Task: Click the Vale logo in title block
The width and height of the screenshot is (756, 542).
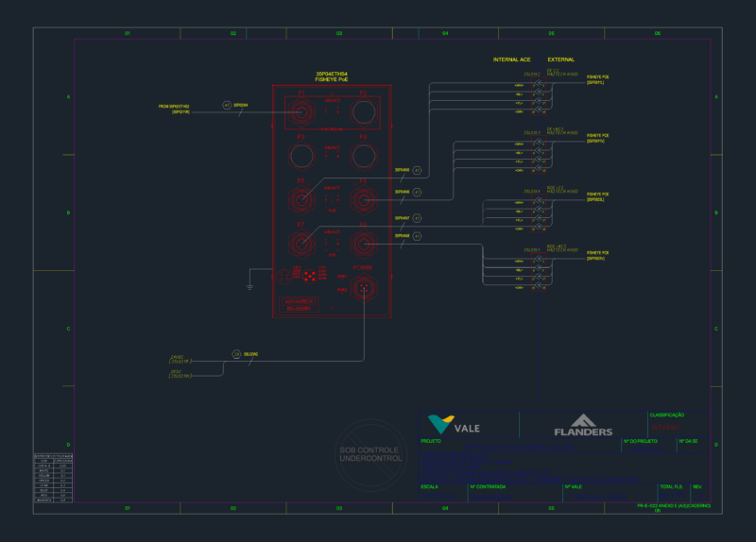Action: [x=454, y=425]
